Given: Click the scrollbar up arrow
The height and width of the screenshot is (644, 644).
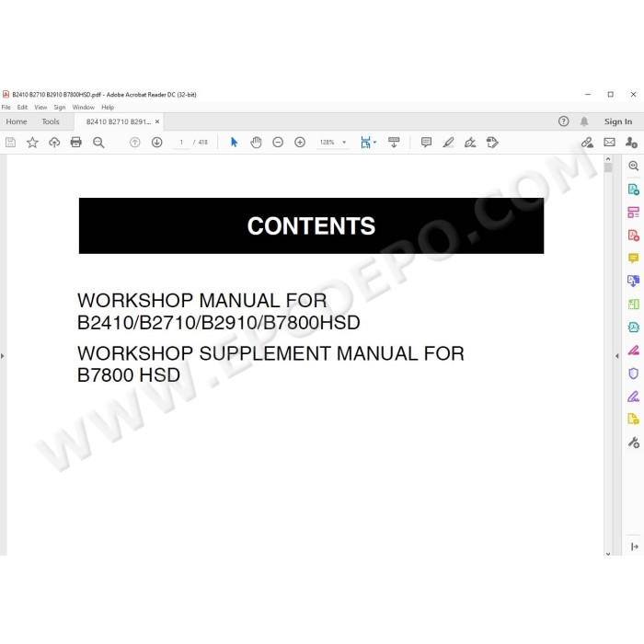Looking at the screenshot, I should [x=608, y=159].
